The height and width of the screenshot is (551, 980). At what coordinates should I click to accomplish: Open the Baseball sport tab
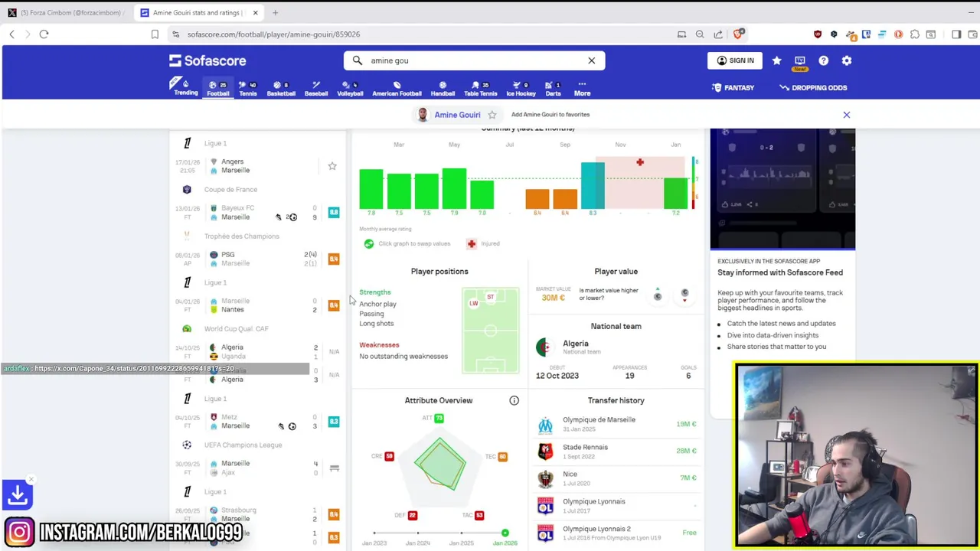tap(316, 88)
